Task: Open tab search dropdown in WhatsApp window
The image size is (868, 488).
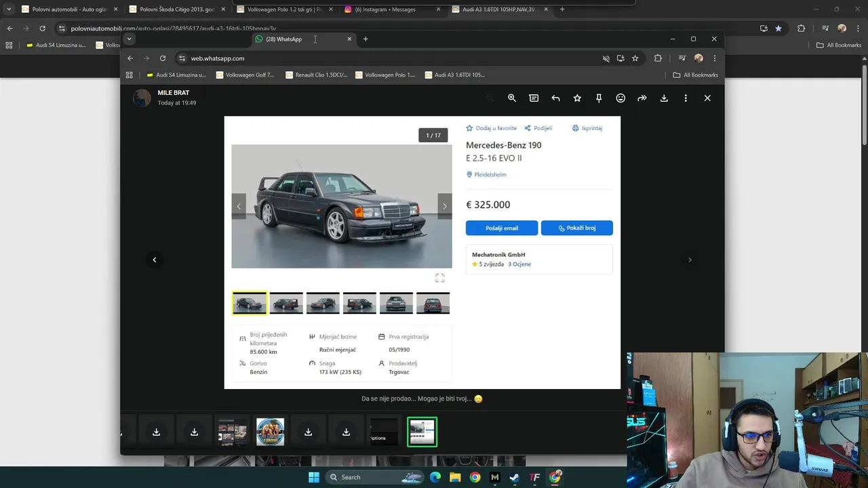Action: [129, 39]
